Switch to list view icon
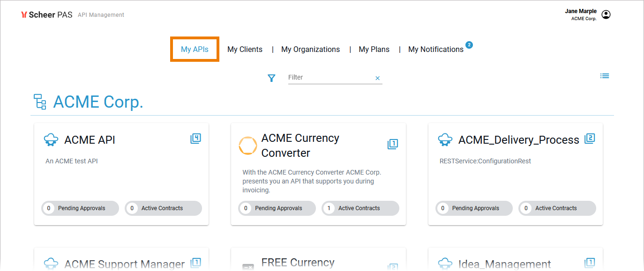 (605, 76)
